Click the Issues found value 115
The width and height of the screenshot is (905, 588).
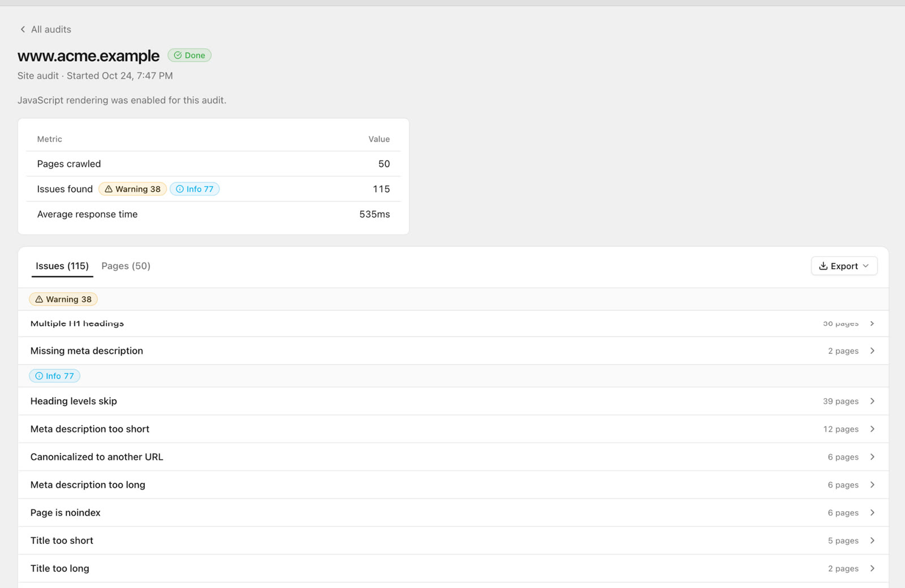tap(381, 189)
